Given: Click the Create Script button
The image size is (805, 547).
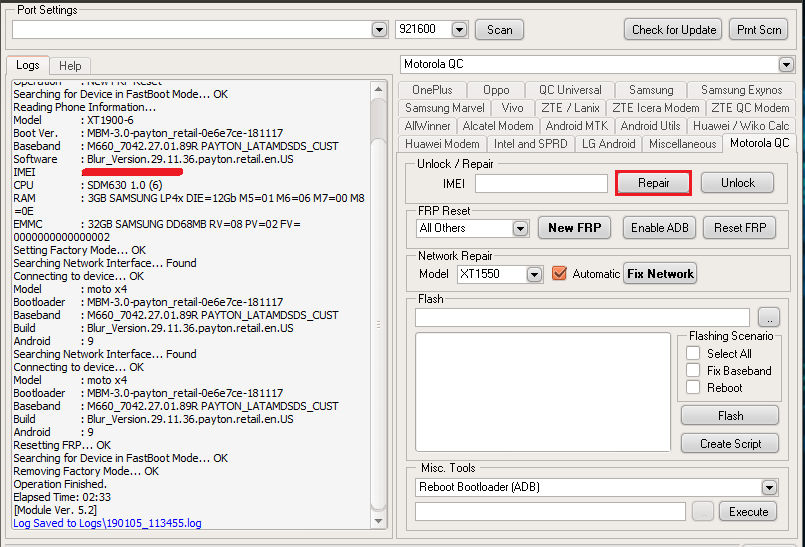Looking at the screenshot, I should click(730, 444).
